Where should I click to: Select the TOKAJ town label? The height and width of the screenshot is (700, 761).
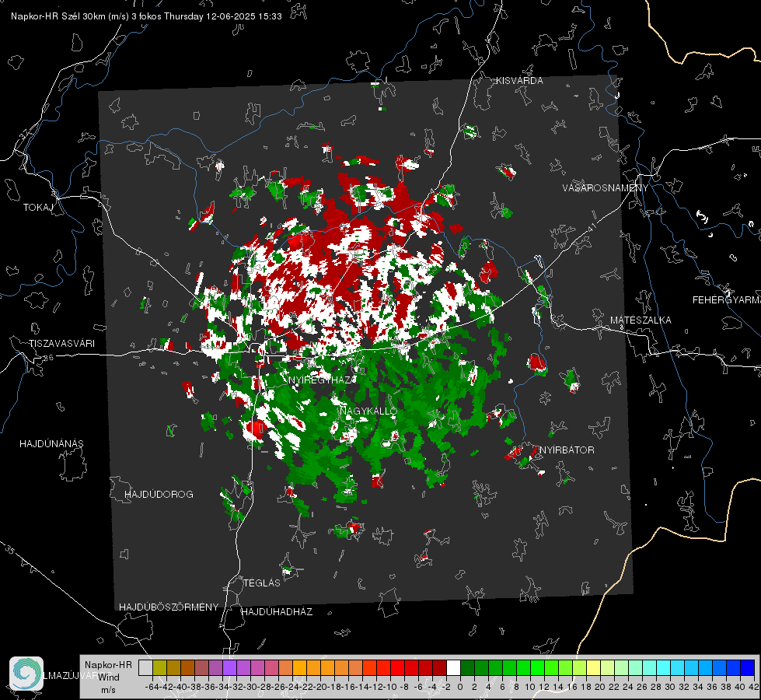tap(37, 208)
